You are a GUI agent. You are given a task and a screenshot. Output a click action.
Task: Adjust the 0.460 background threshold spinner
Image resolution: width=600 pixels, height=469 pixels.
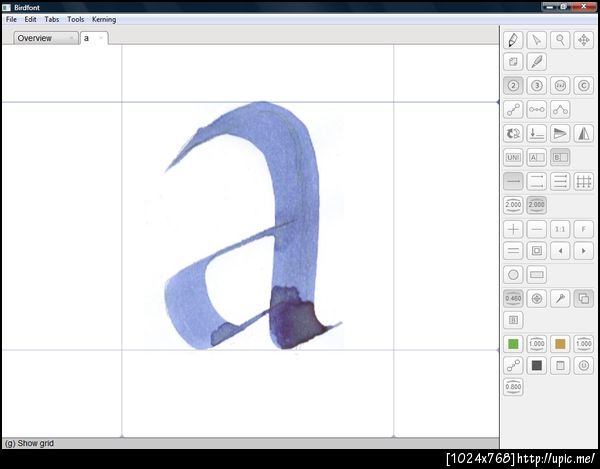pyautogui.click(x=513, y=298)
